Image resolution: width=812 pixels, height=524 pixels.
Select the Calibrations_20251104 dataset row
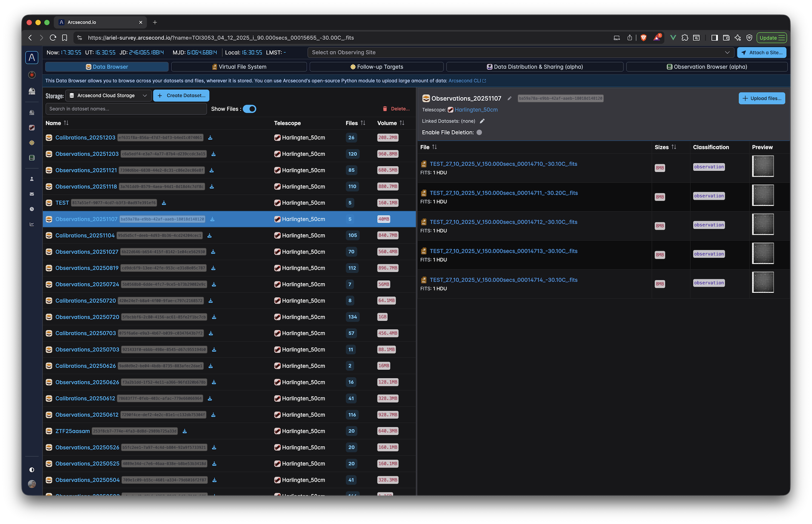pos(230,235)
